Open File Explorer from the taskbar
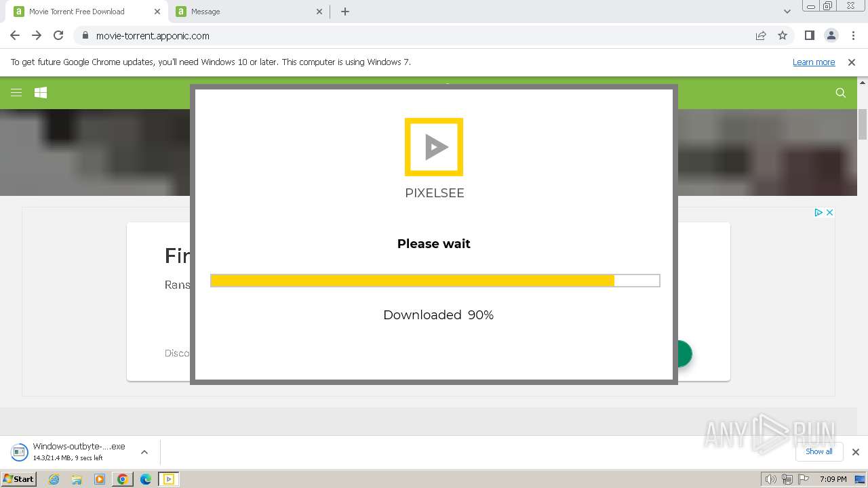This screenshot has height=488, width=868. click(77, 479)
